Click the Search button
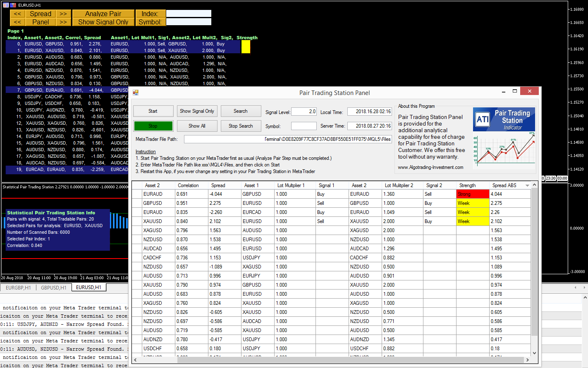Viewport: 588px width, 368px height. click(x=241, y=111)
